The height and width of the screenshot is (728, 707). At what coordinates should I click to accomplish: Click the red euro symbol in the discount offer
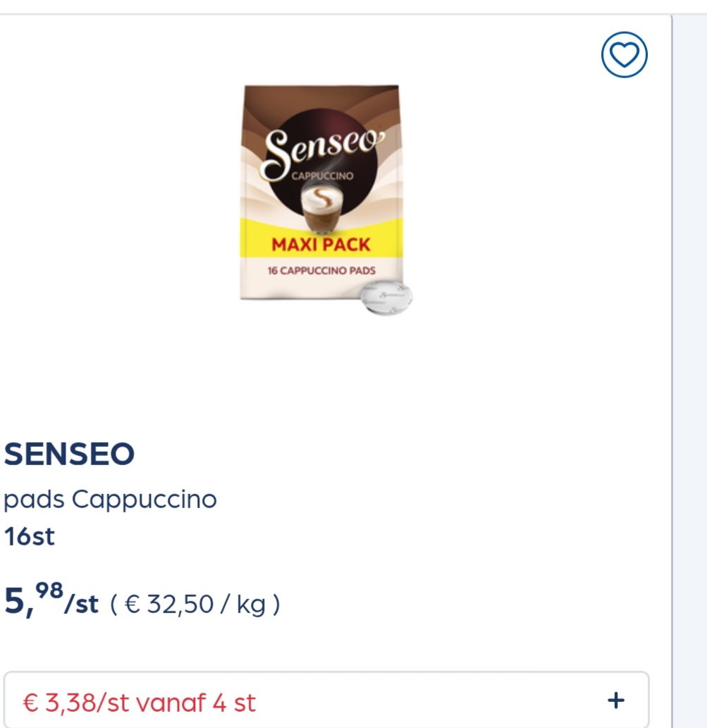pyautogui.click(x=31, y=702)
